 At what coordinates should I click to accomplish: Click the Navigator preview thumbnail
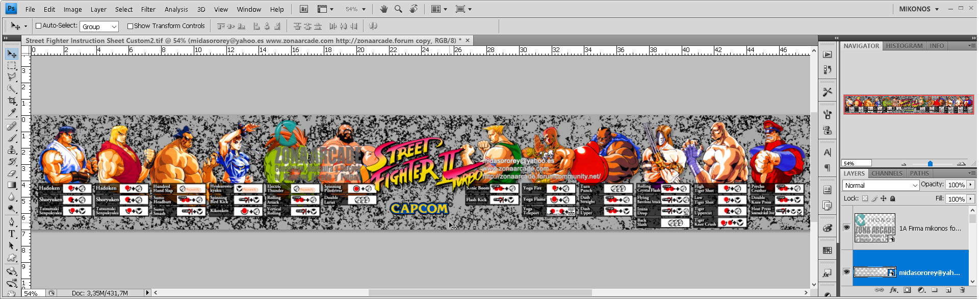908,104
